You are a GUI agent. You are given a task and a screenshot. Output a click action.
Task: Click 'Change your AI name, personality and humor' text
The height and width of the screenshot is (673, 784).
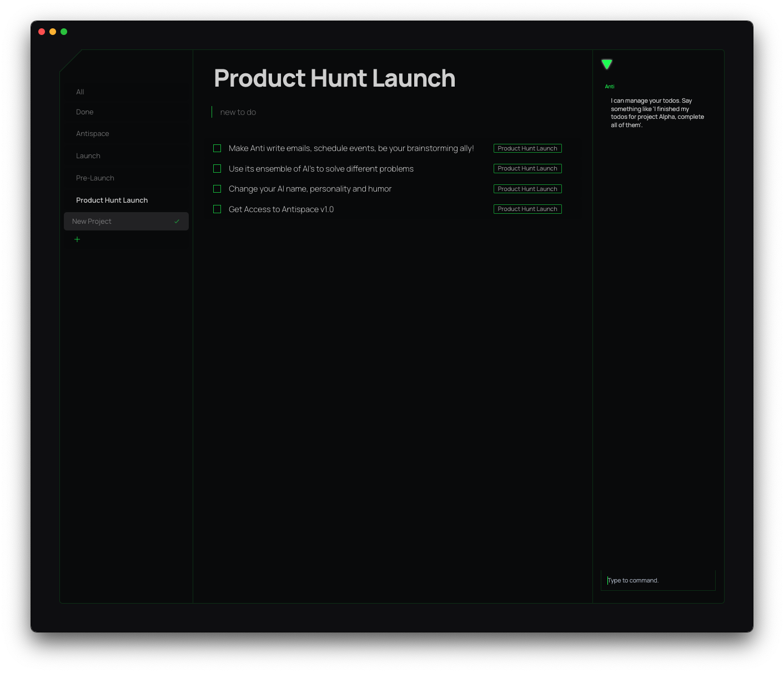tap(310, 189)
